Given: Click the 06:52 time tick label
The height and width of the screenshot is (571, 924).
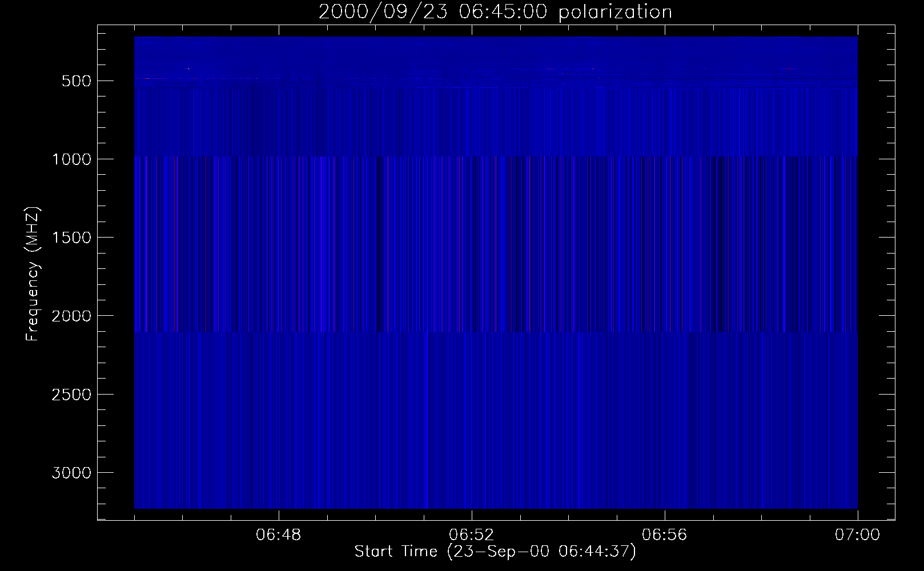Looking at the screenshot, I should point(472,535).
